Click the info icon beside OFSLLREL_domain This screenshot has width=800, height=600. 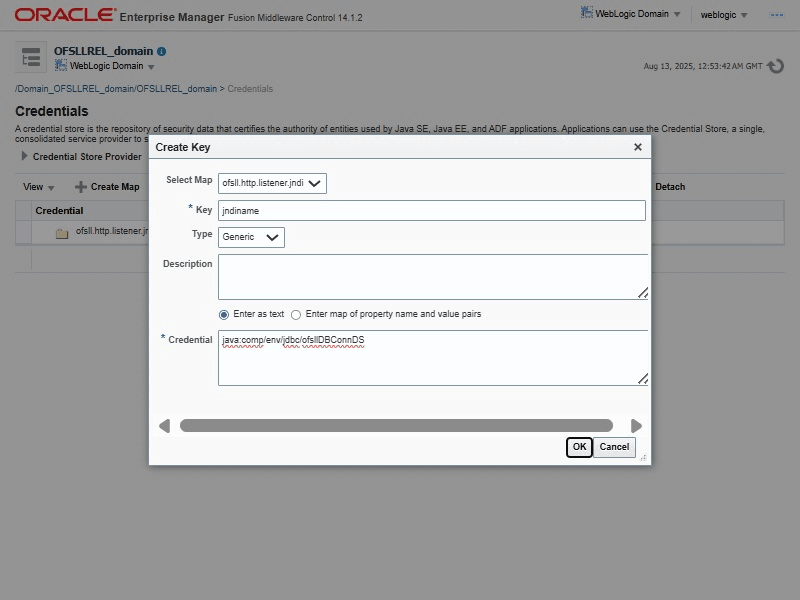click(x=162, y=52)
